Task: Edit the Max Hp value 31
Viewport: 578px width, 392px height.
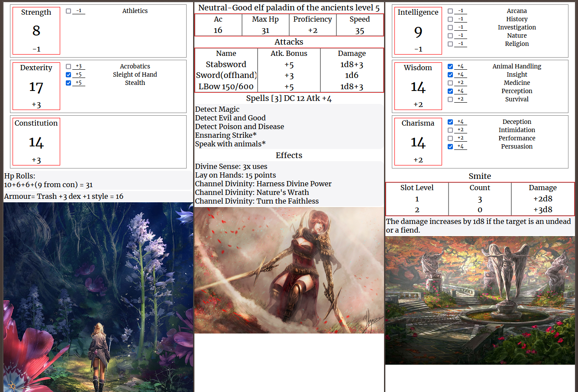Action: [x=265, y=30]
